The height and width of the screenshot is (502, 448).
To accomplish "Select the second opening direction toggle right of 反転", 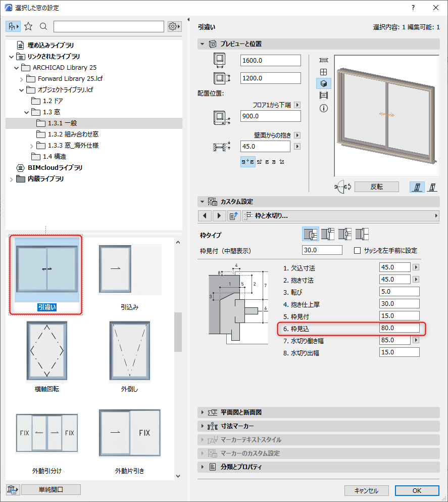I will (432, 187).
